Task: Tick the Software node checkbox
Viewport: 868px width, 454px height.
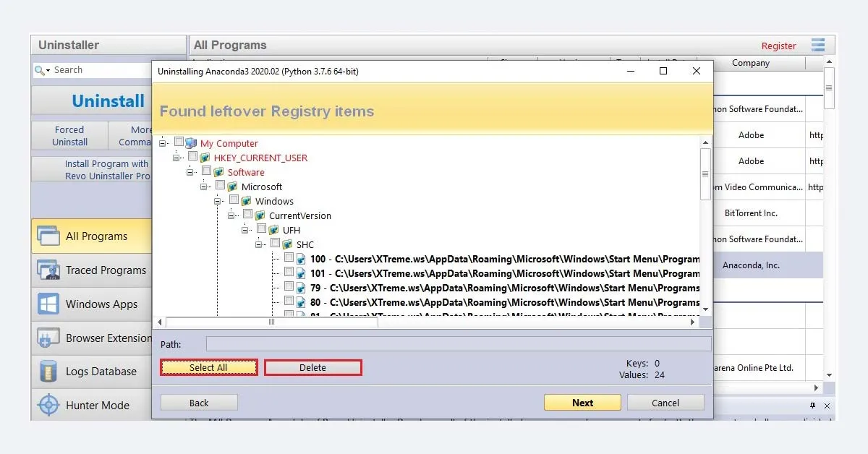Action: point(206,172)
